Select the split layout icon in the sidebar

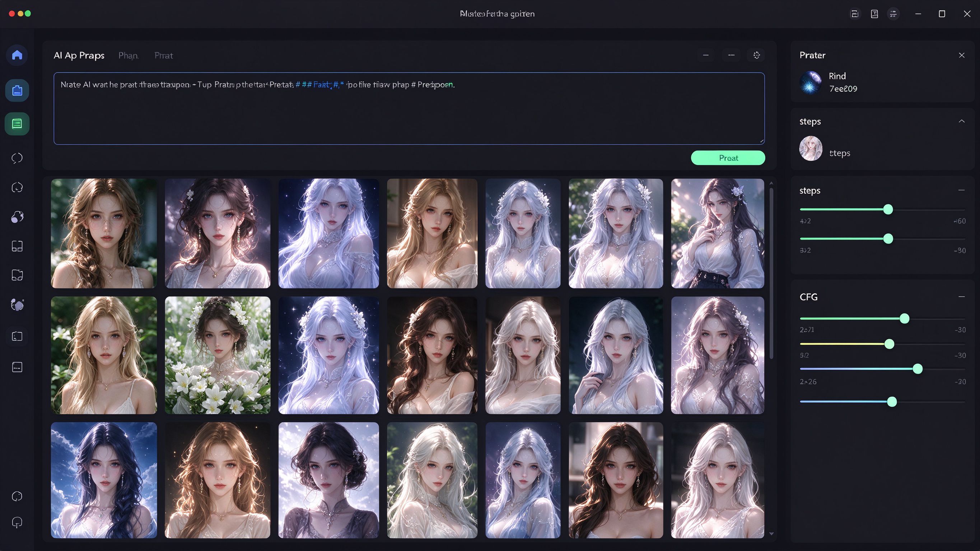click(x=17, y=246)
